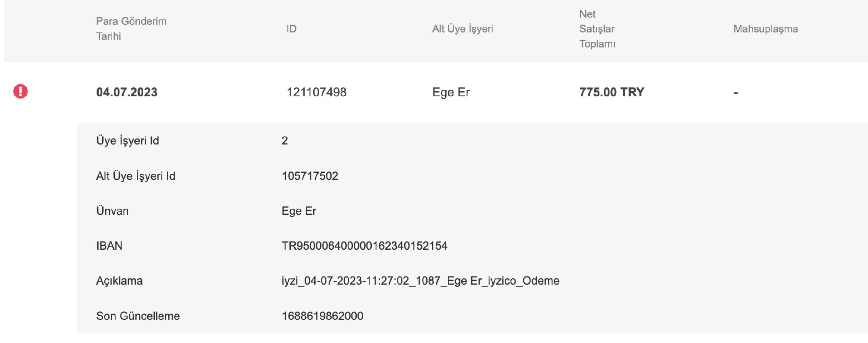The width and height of the screenshot is (868, 343).
Task: Click the red error alert icon
Action: click(x=20, y=91)
